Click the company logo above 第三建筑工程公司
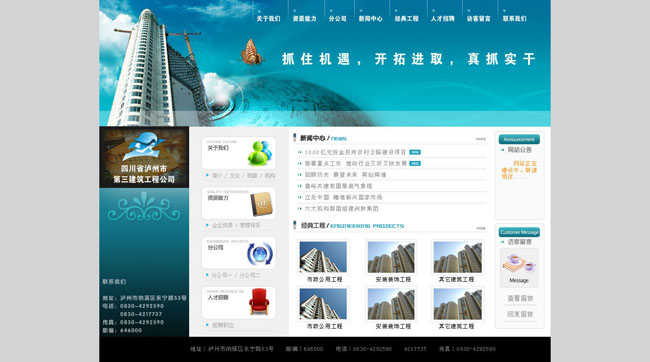 (144, 146)
